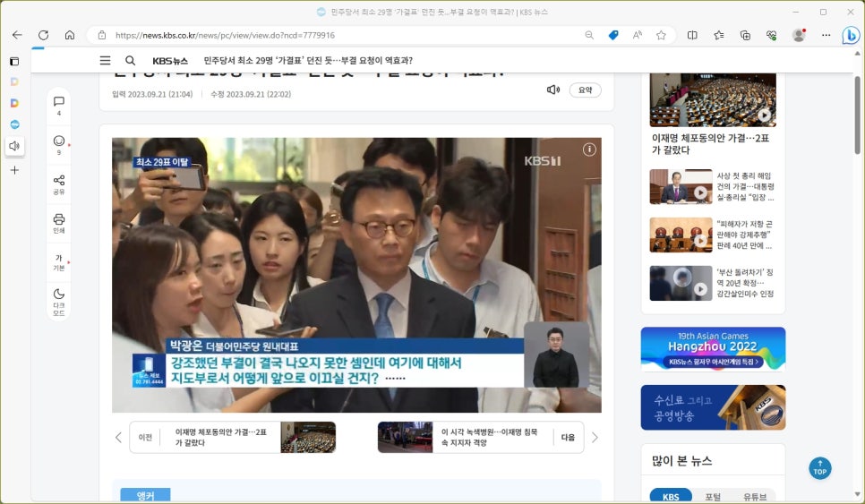The image size is (865, 504).
Task: Refresh the current page
Action: [43, 35]
